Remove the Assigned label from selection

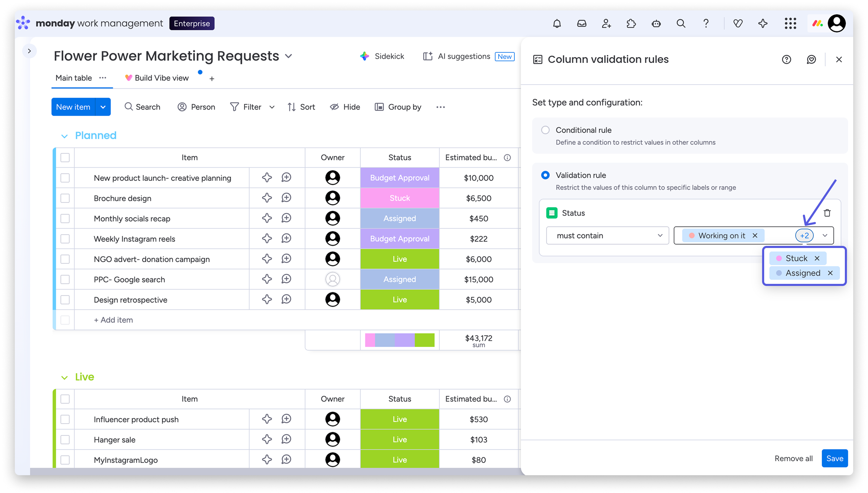(830, 273)
